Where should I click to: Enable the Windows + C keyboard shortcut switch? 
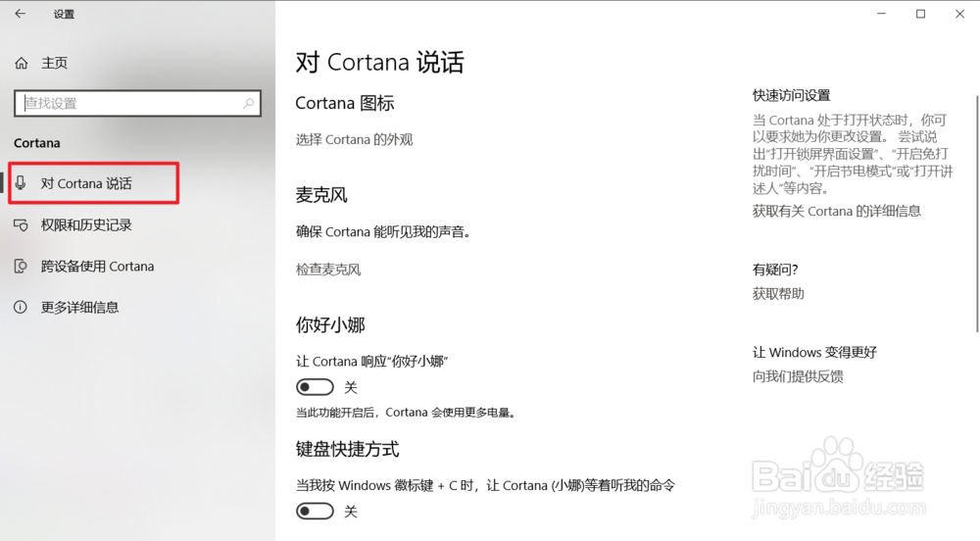[315, 512]
